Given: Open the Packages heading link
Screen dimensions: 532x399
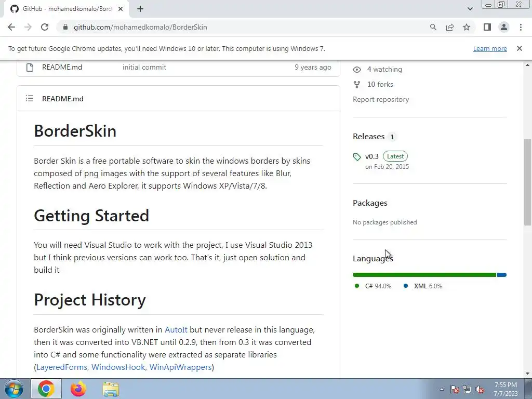Looking at the screenshot, I should point(370,203).
